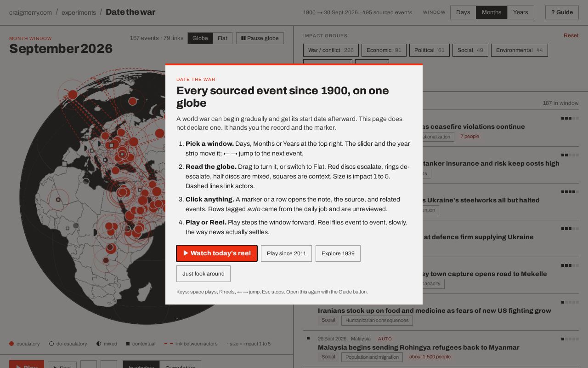Start the Watch today's reel button

click(x=217, y=253)
